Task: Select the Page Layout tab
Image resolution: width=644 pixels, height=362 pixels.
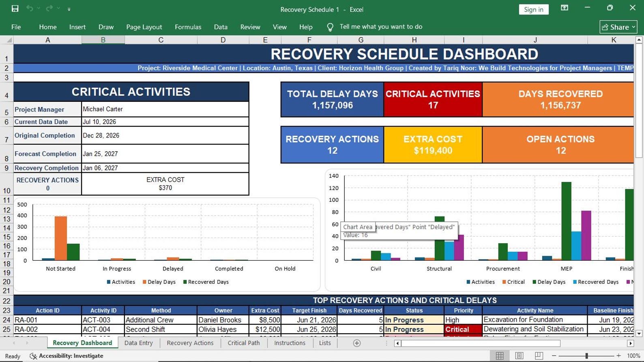Action: (x=144, y=27)
